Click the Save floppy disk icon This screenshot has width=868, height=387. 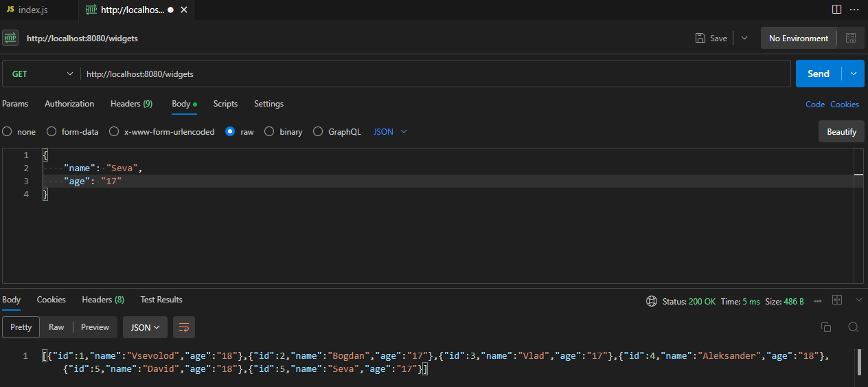(x=700, y=38)
